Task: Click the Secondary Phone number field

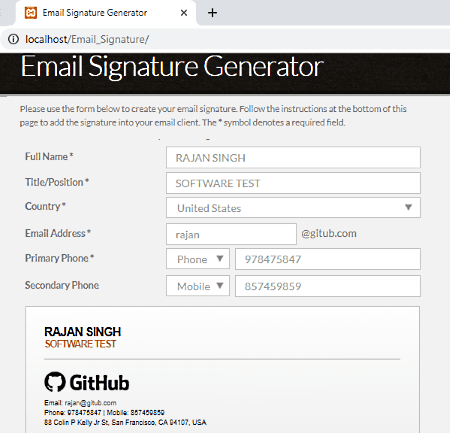Action: point(328,286)
